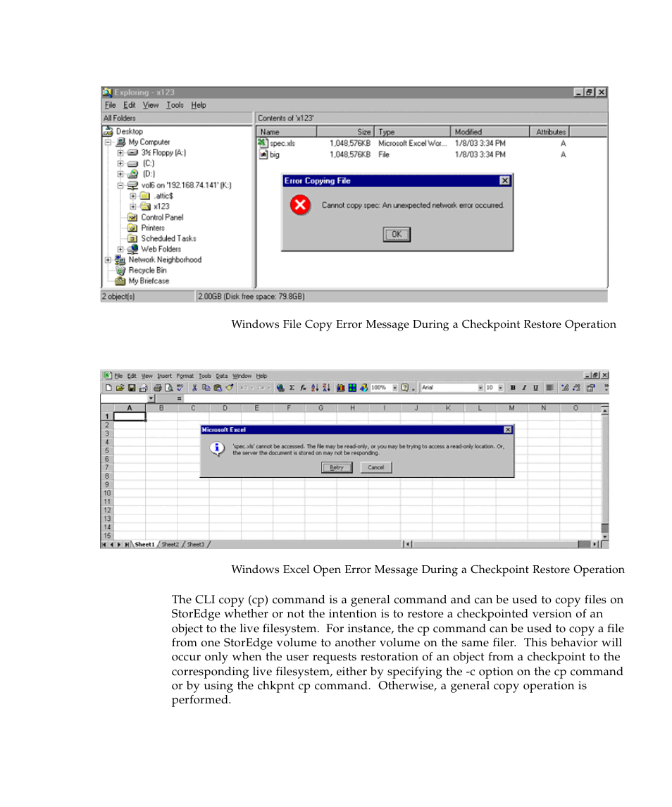
Task: Click the Paste clipboard icon in Excel
Action: click(x=218, y=388)
